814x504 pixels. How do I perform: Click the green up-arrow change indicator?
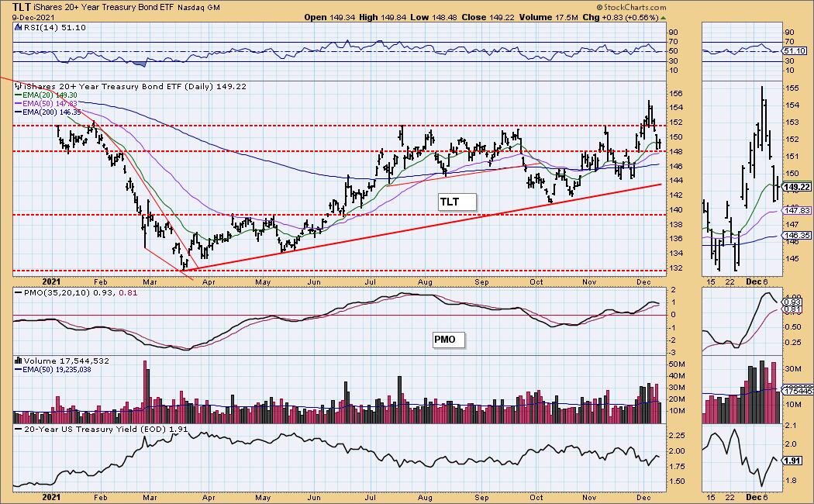point(664,18)
